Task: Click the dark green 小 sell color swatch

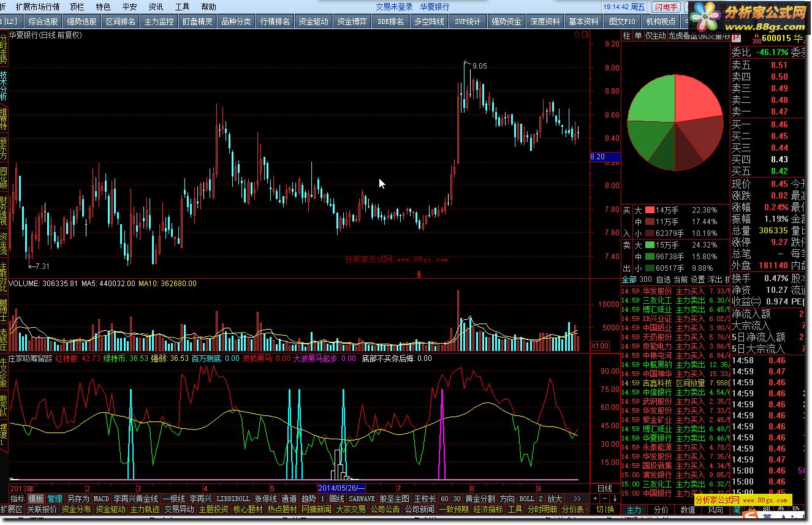Action: pos(649,268)
